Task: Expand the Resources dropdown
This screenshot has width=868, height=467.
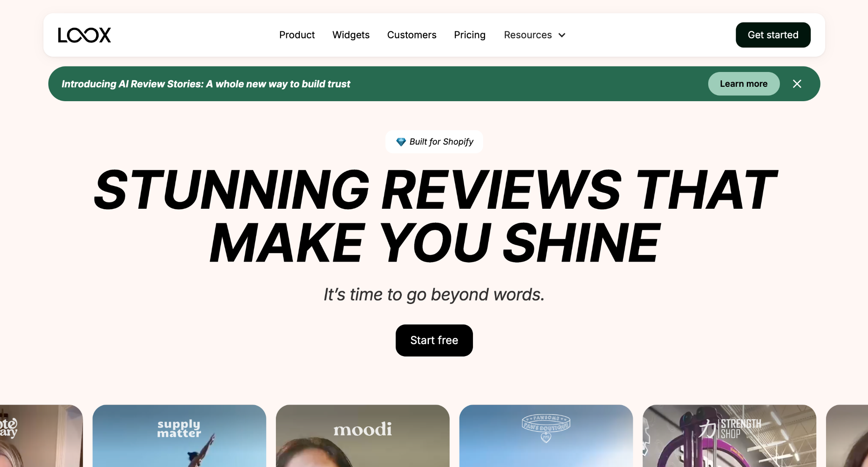Action: click(534, 35)
